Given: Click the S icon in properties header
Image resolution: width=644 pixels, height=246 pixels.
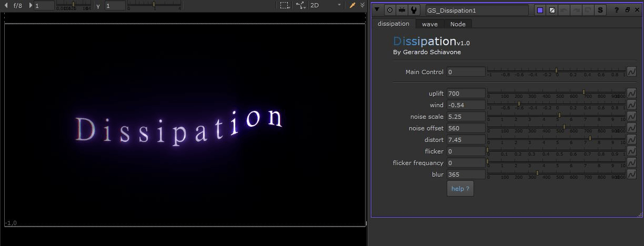Looking at the screenshot, I should [x=601, y=10].
